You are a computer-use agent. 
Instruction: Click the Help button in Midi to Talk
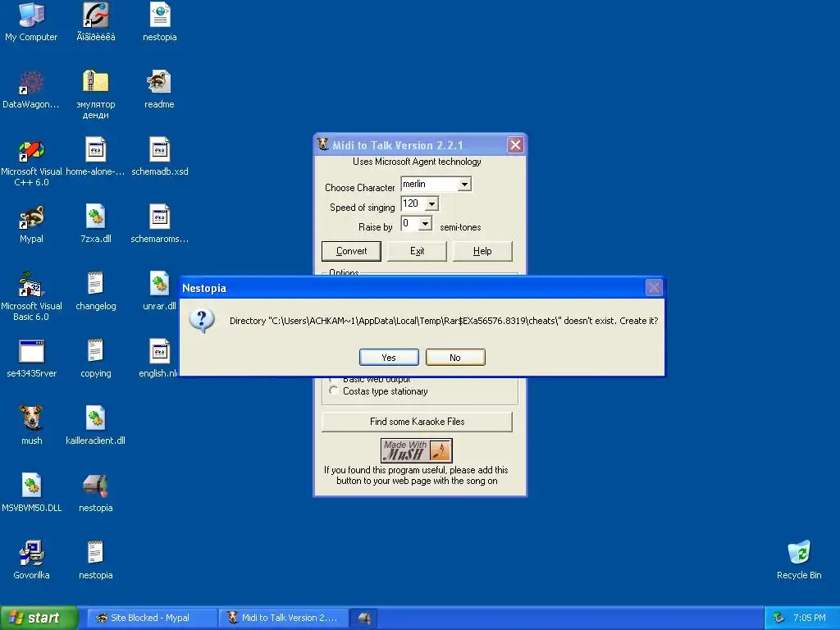(482, 251)
